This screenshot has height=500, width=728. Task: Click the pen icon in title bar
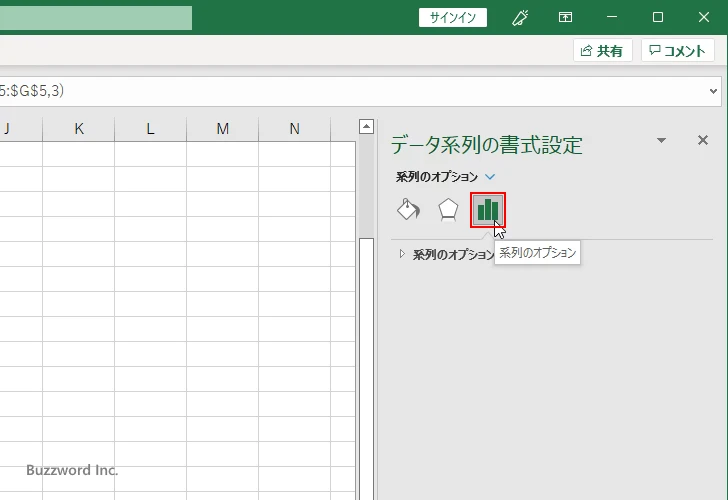(x=520, y=17)
